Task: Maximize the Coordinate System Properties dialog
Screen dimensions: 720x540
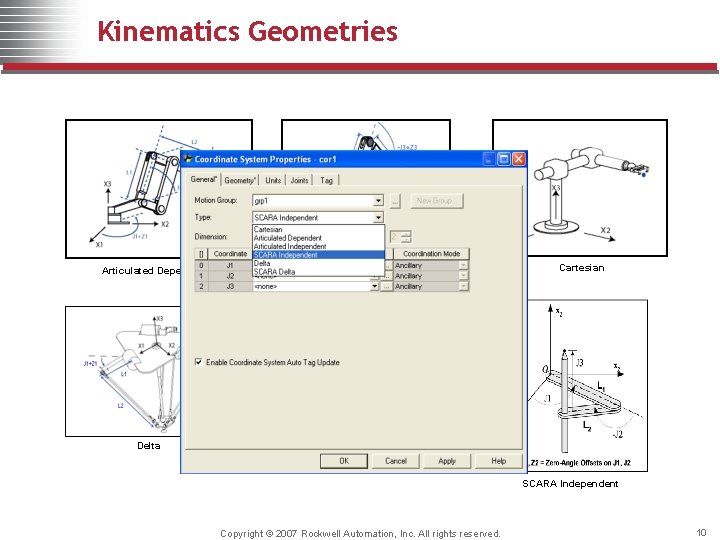Action: tap(504, 159)
